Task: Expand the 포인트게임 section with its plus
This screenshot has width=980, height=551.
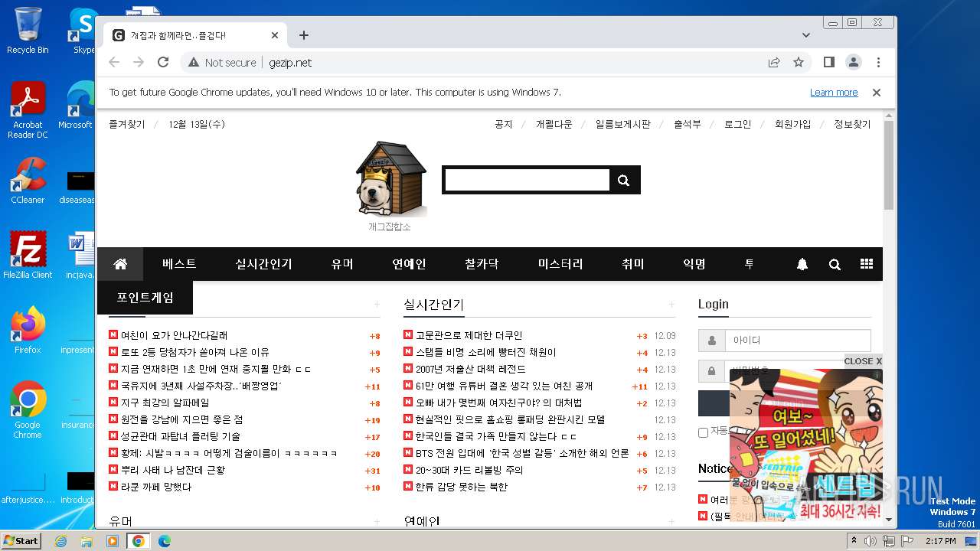Action: coord(377,305)
